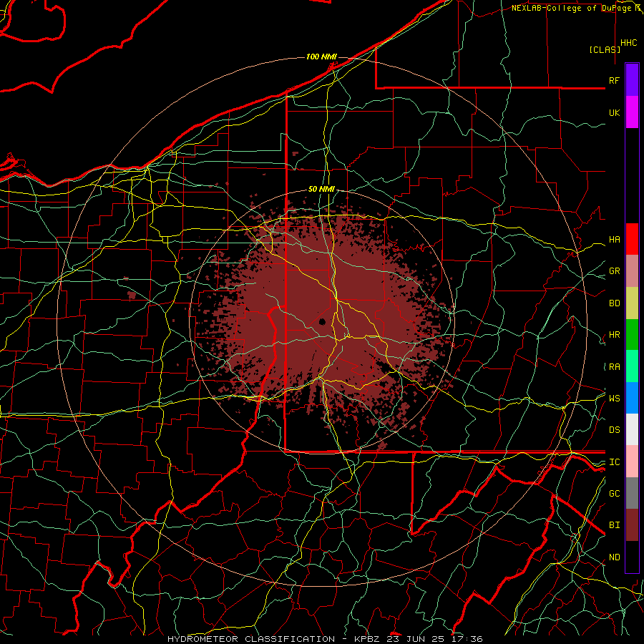Click the [CLAS] units label

(x=605, y=49)
